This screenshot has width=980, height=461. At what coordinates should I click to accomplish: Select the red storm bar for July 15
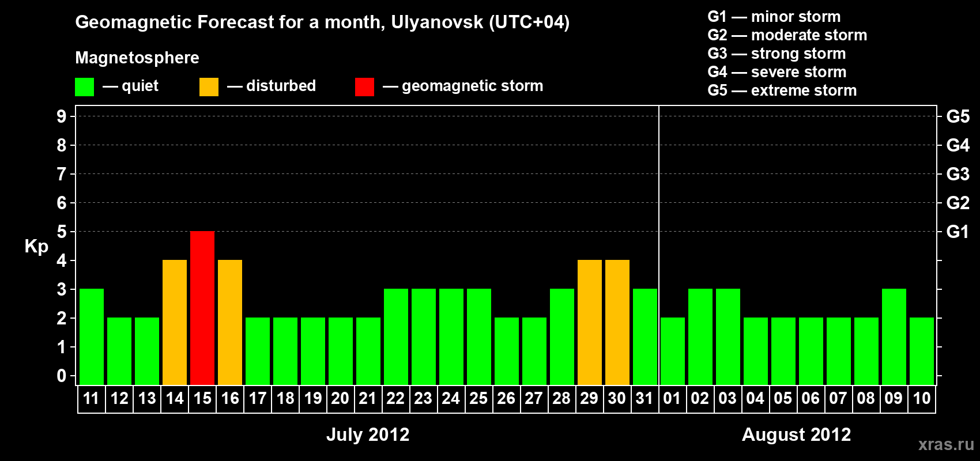202,308
